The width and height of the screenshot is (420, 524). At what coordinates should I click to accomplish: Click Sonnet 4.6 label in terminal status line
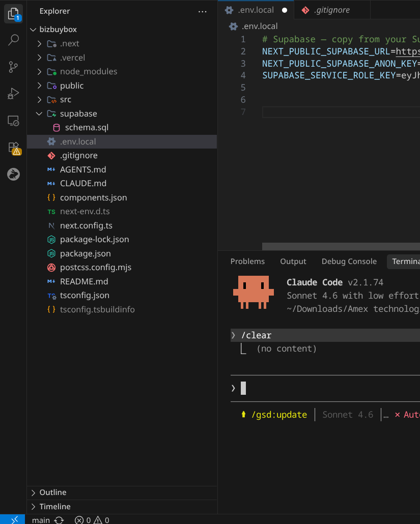tap(348, 415)
